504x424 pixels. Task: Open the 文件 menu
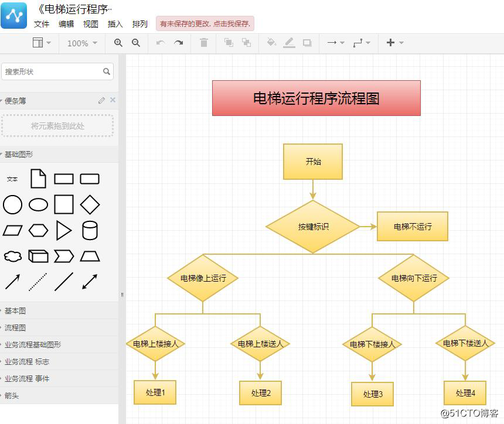click(x=42, y=24)
